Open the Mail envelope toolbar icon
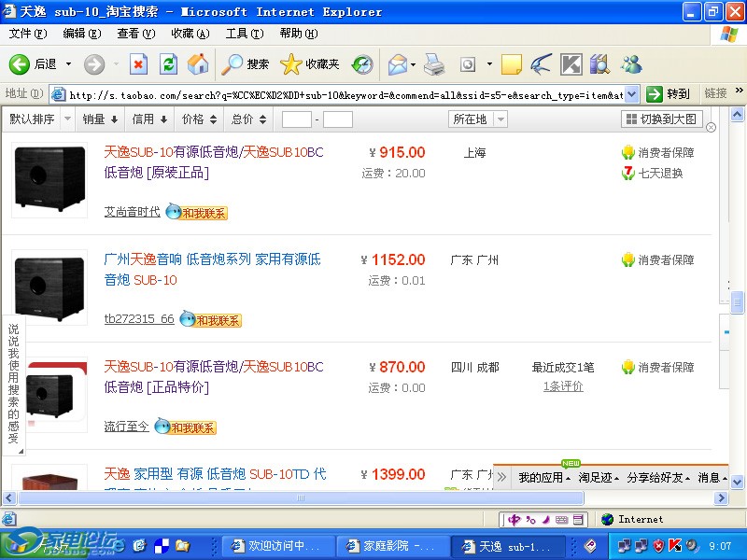This screenshot has height=560, width=747. (x=398, y=64)
